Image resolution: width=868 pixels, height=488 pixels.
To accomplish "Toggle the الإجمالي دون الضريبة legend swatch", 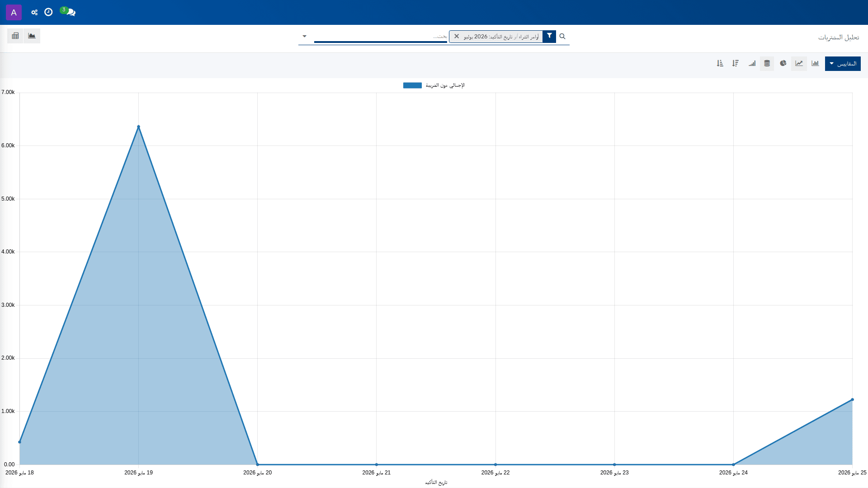I will click(412, 85).
